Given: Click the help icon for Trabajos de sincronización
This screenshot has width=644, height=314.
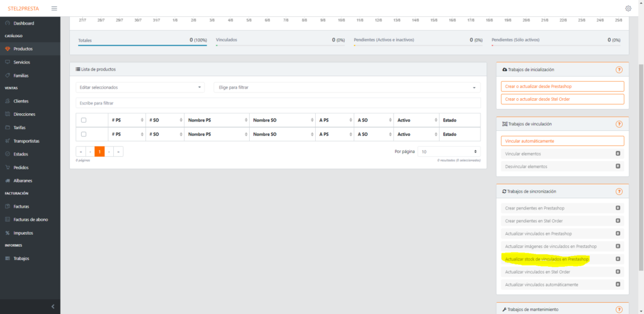Looking at the screenshot, I should [619, 191].
